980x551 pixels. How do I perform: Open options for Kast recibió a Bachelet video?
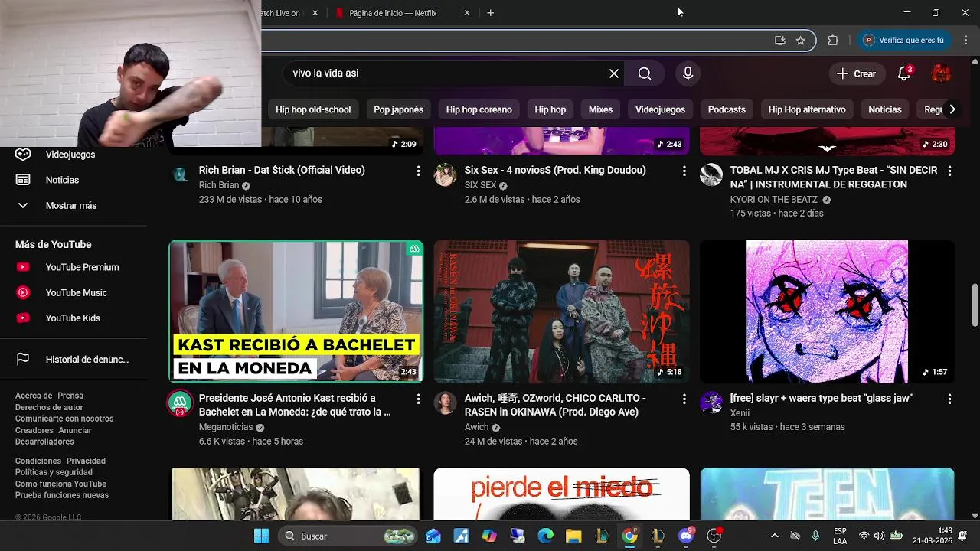(x=418, y=399)
